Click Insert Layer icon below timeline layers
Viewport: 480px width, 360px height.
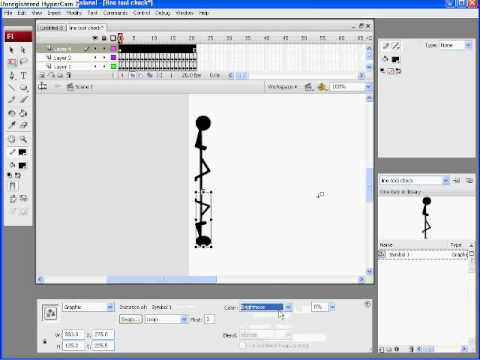tap(43, 75)
